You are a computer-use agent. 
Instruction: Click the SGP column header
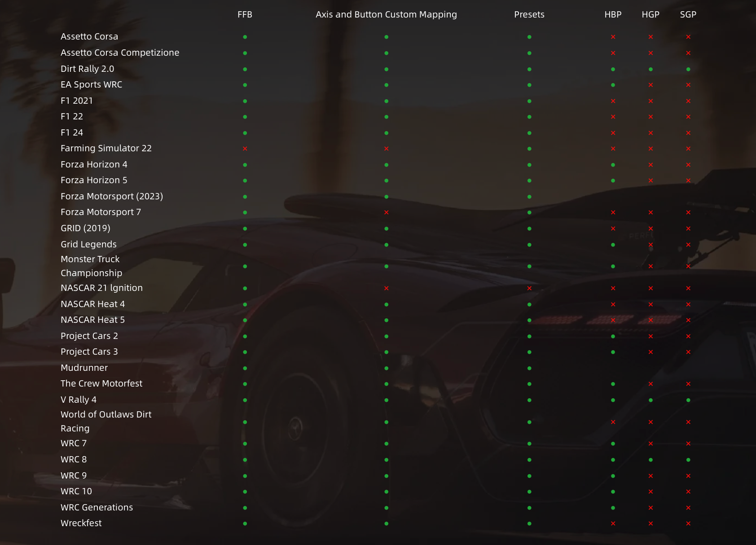pos(688,14)
